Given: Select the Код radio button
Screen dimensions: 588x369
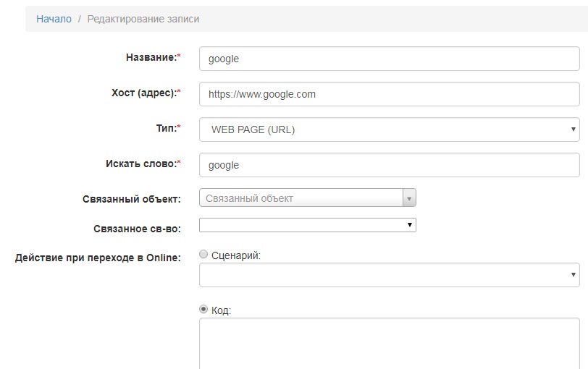Looking at the screenshot, I should [203, 309].
